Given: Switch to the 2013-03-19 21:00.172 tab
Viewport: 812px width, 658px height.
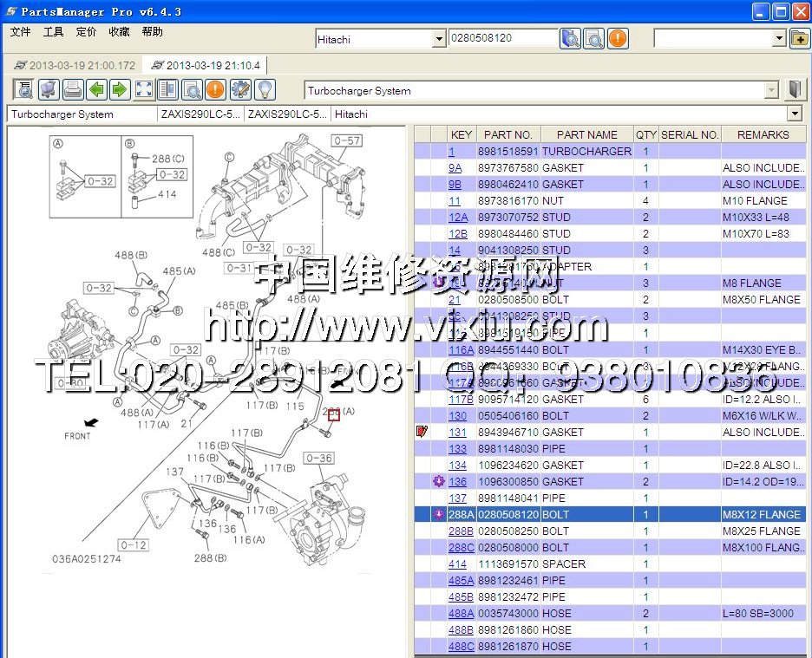Looking at the screenshot, I should (x=75, y=65).
